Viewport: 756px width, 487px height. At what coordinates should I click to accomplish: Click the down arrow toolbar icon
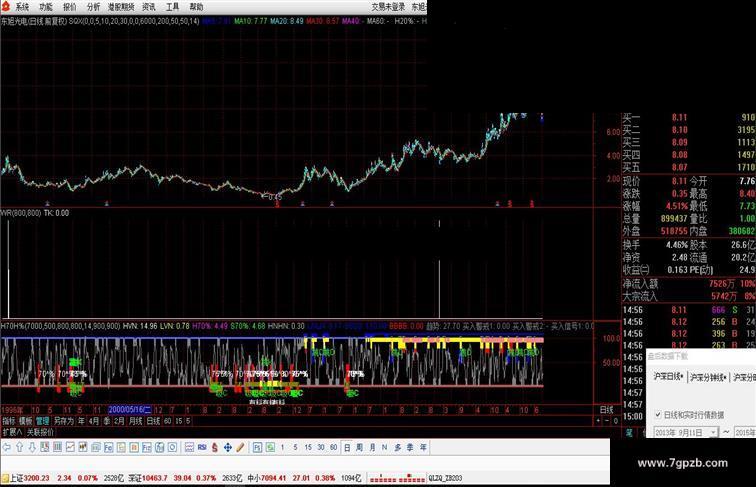tap(32, 447)
